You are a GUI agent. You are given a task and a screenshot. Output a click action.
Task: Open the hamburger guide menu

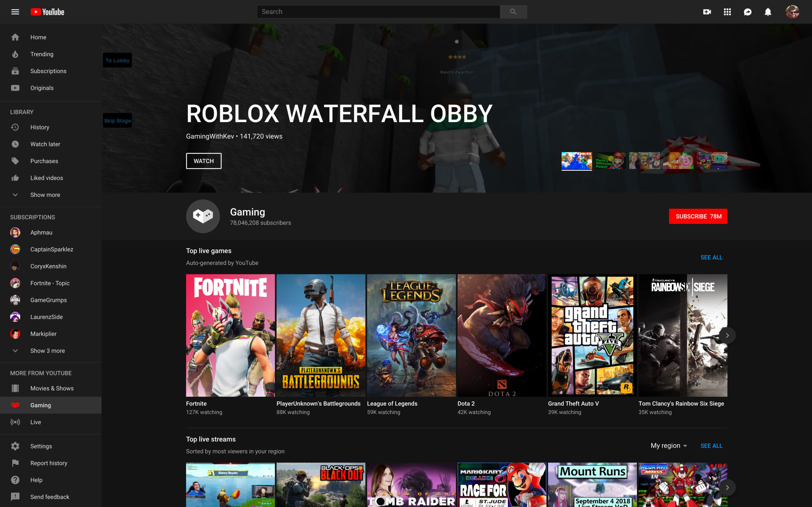pyautogui.click(x=15, y=12)
